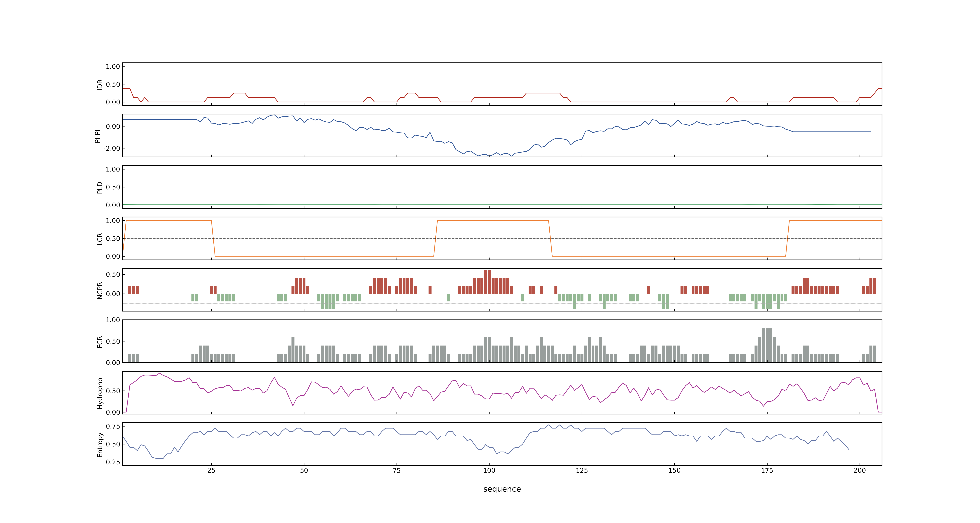
Task: Click the 0.50 tick on IDR axis
Action: pos(113,85)
